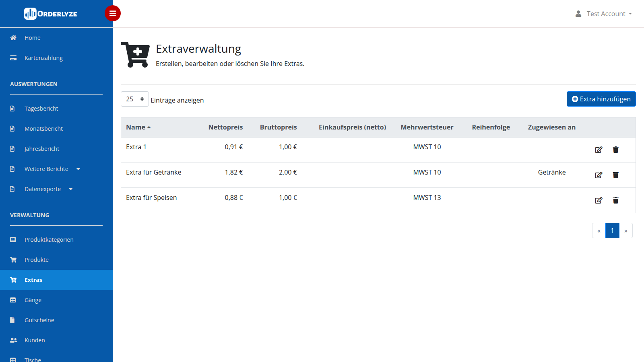Sort by Nettopreis column header
Screen dimensions: 644x362
tap(225, 127)
